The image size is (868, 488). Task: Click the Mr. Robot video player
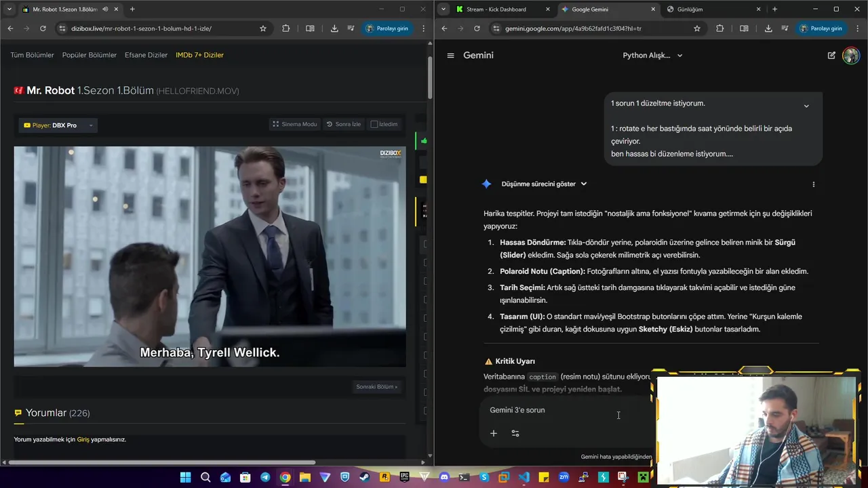pyautogui.click(x=210, y=257)
